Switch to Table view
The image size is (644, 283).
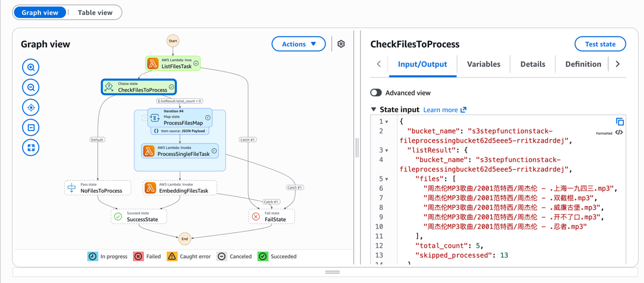(x=95, y=13)
